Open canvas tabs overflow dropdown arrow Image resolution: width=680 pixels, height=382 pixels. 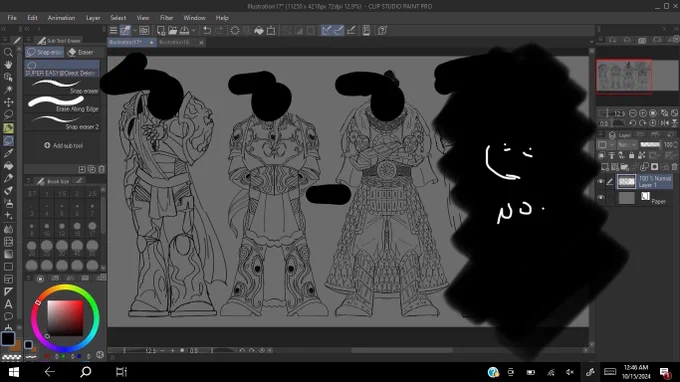pos(592,42)
